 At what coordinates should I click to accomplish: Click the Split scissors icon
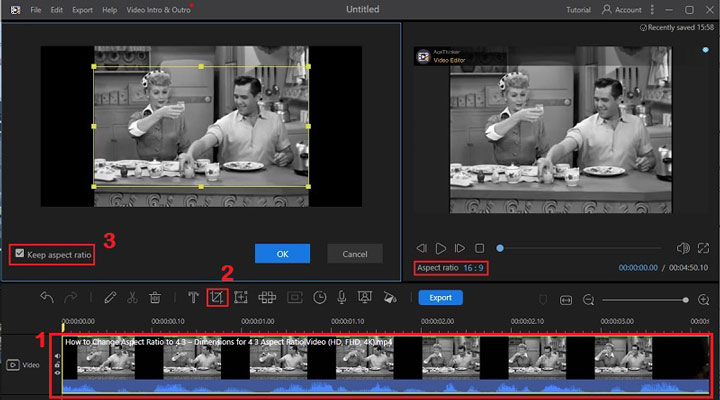tap(132, 297)
